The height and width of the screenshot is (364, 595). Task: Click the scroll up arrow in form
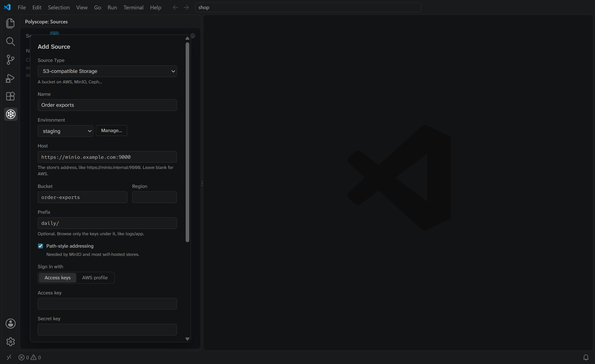(x=187, y=38)
